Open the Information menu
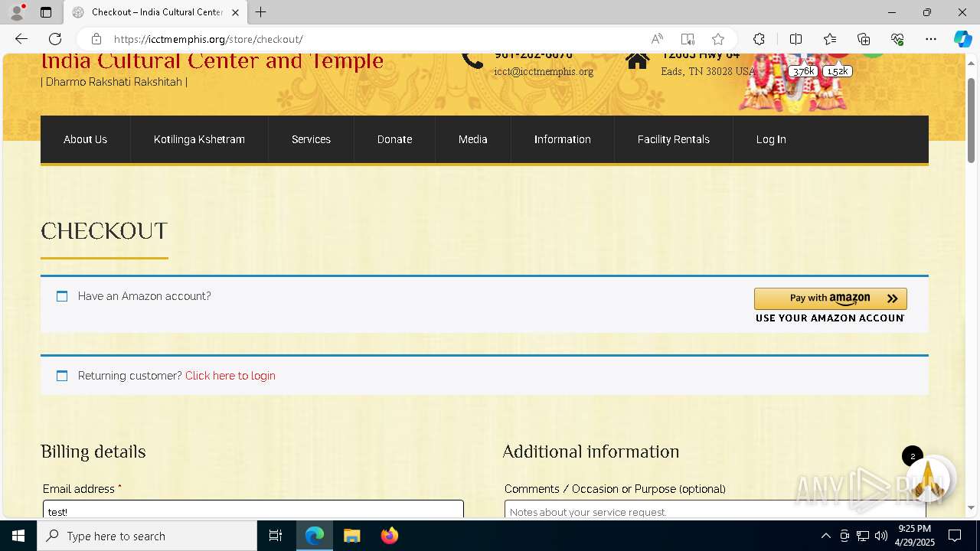This screenshot has width=980, height=551. click(x=562, y=139)
